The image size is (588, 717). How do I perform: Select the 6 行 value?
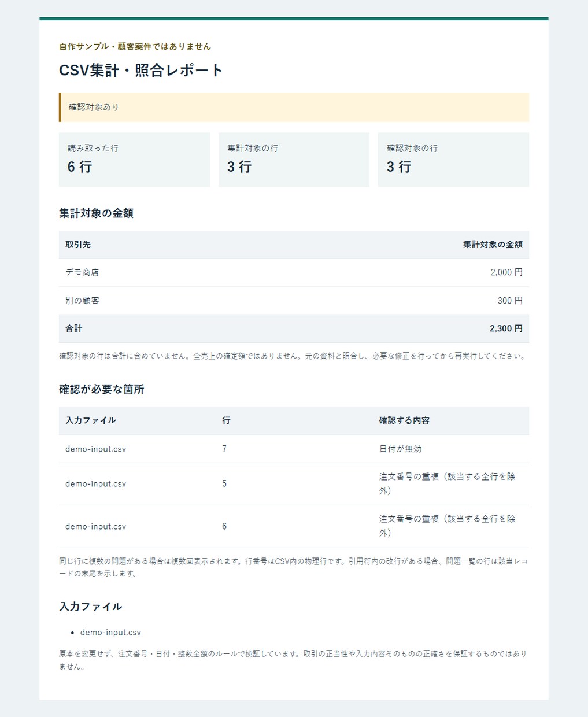pos(80,167)
